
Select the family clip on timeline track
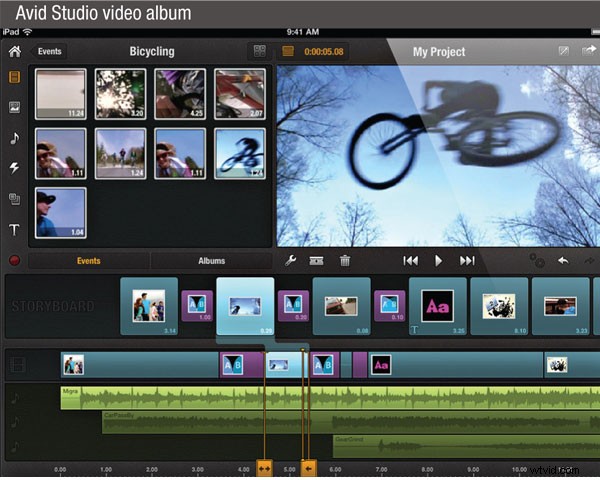pyautogui.click(x=140, y=365)
